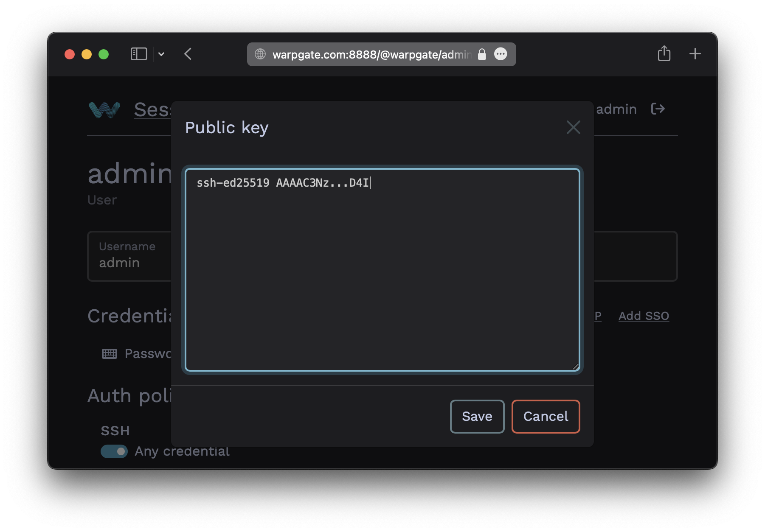Click the password credential keyboard icon
765x532 pixels.
coord(110,353)
